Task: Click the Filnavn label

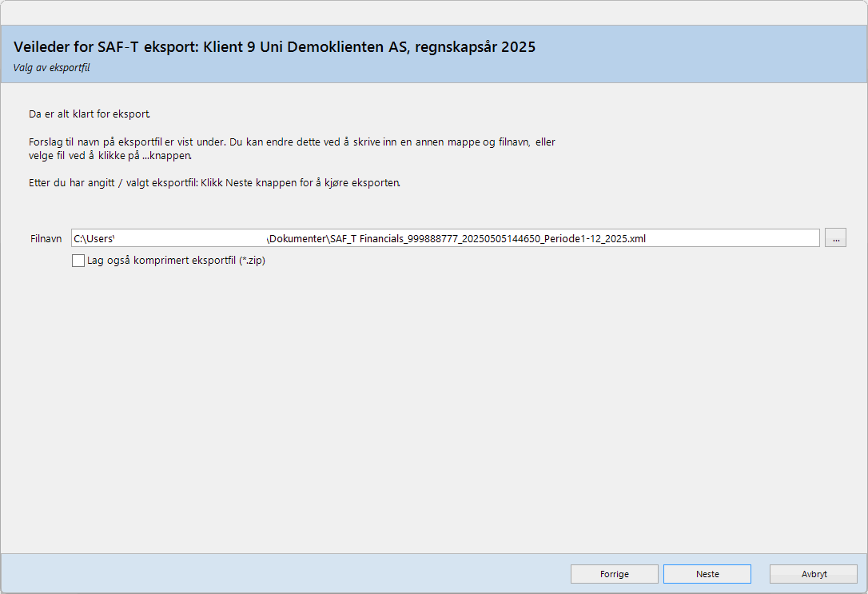Action: (x=46, y=238)
